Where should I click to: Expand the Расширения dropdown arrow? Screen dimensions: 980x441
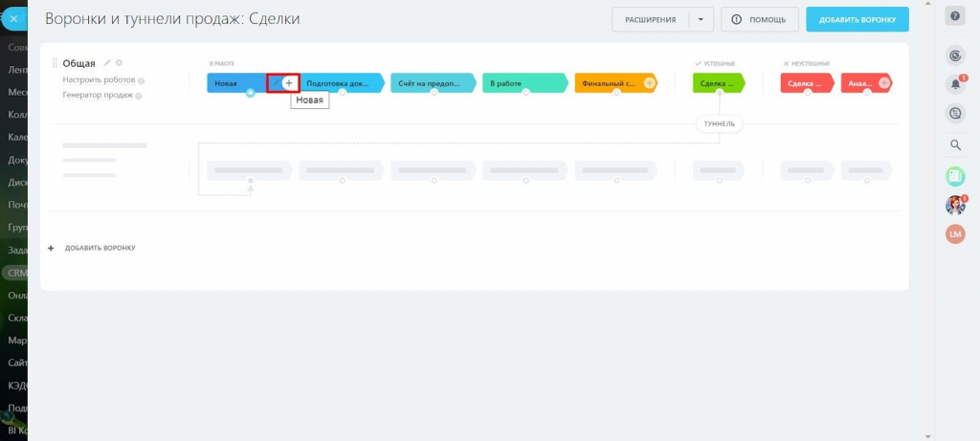coord(702,19)
